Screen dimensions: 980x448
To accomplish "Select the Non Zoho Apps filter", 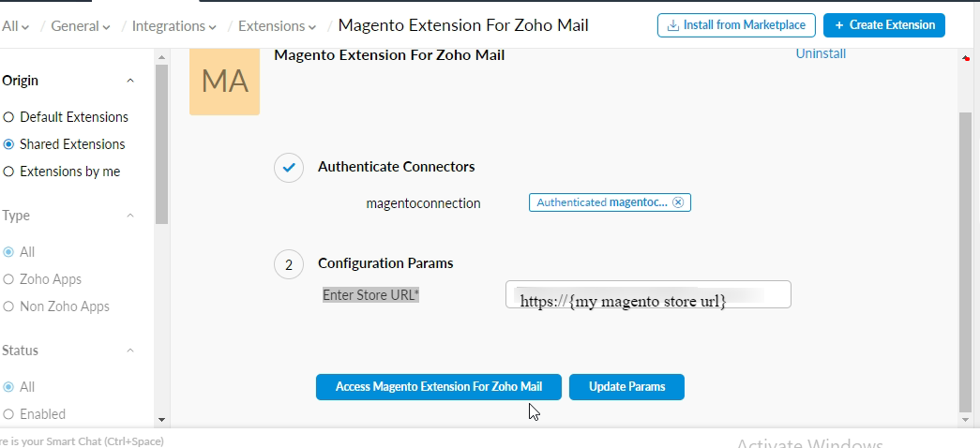I will click(x=9, y=306).
